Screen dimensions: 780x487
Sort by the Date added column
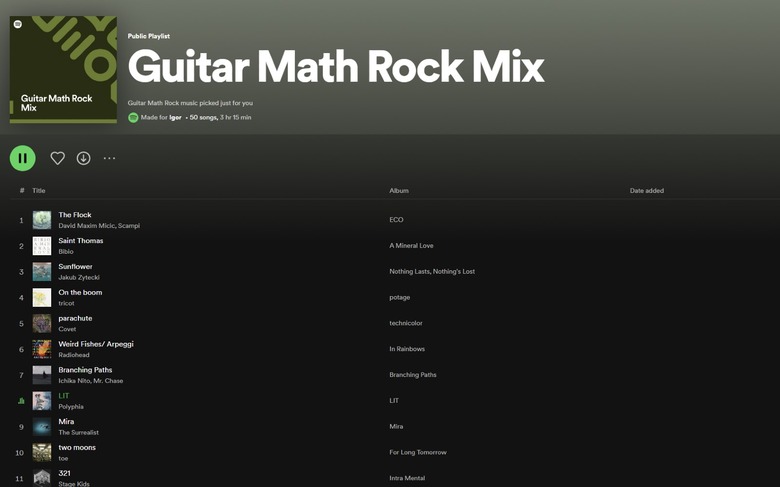pyautogui.click(x=646, y=190)
